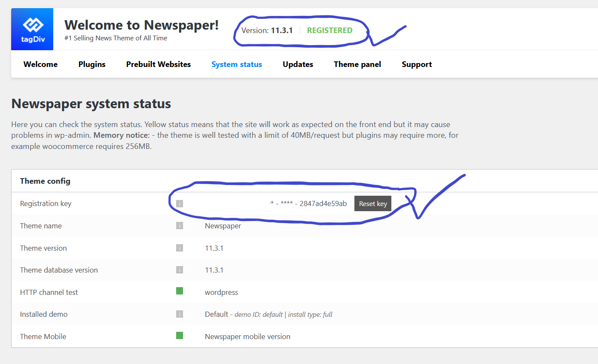Click the Theme database version label

coord(59,270)
